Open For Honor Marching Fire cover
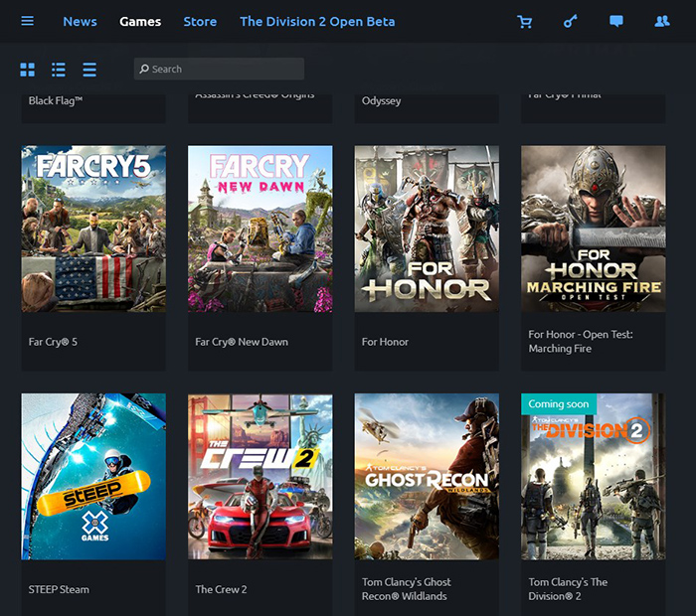This screenshot has height=616, width=696. point(594,229)
